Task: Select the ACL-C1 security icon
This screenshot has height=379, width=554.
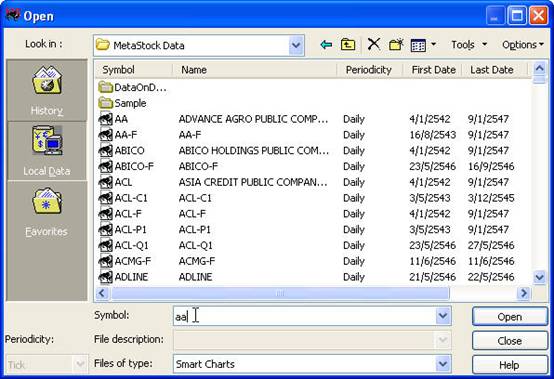Action: point(105,198)
